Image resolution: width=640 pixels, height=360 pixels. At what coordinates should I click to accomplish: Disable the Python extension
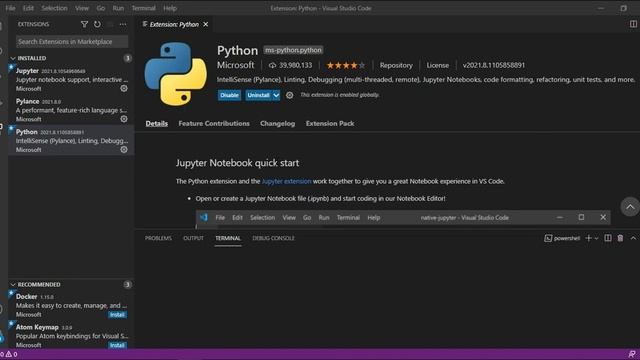229,95
